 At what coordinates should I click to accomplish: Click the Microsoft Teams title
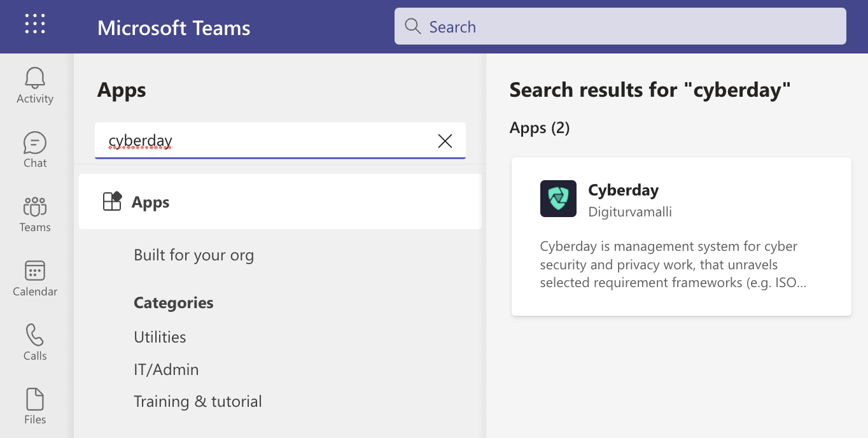point(174,27)
